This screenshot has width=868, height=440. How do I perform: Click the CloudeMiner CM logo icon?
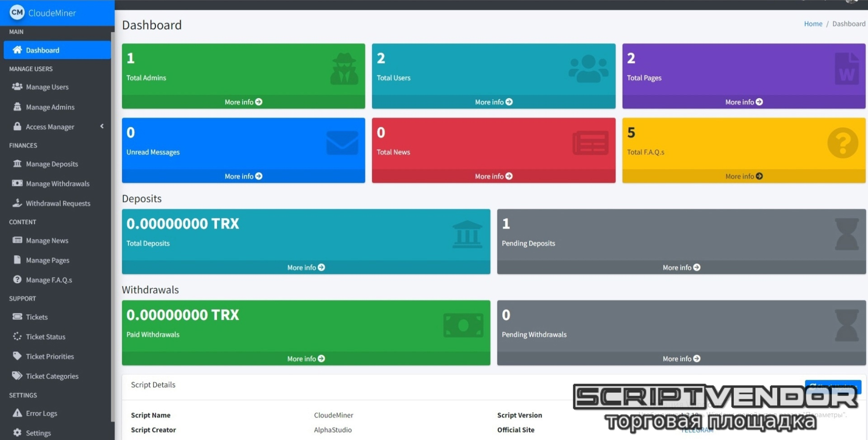[x=17, y=13]
